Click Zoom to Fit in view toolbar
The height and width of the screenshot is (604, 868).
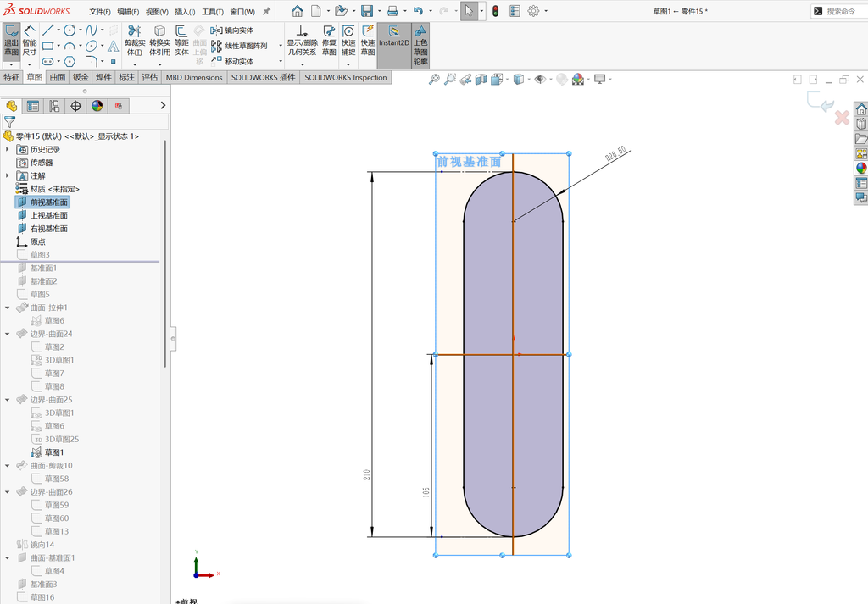pyautogui.click(x=434, y=79)
